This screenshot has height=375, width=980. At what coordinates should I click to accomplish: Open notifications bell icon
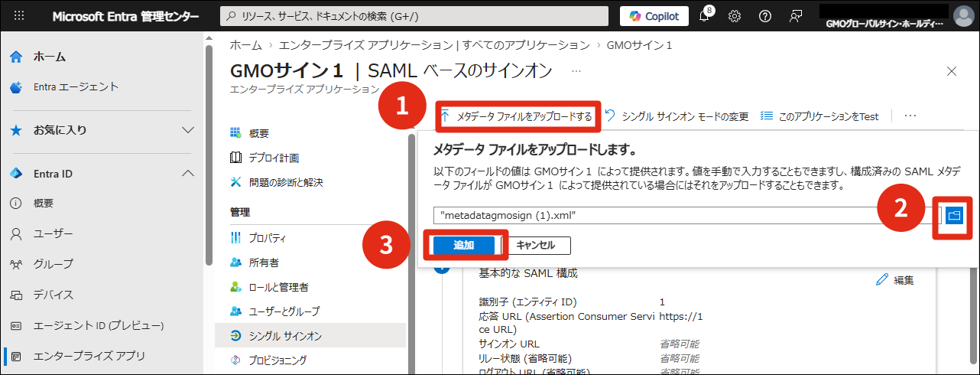pyautogui.click(x=704, y=16)
